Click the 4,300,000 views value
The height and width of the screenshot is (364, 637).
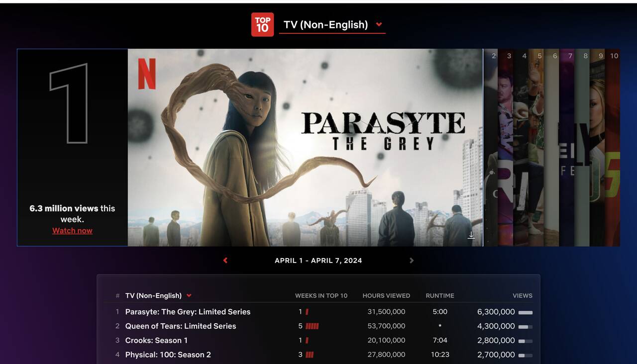tap(496, 326)
